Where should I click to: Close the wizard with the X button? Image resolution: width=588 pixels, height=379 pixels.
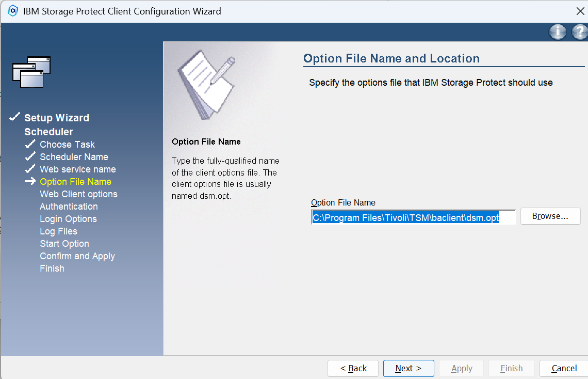pyautogui.click(x=580, y=11)
